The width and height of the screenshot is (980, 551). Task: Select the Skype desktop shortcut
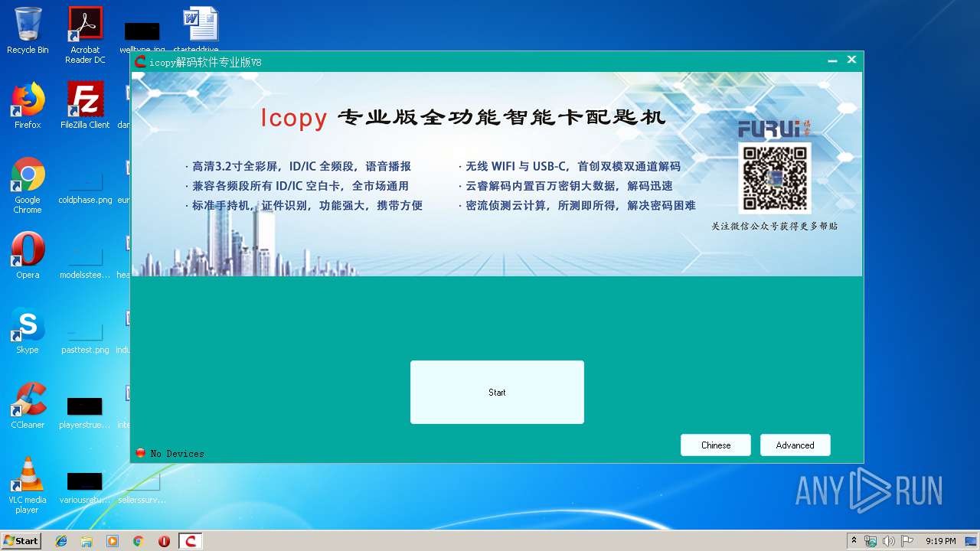coord(28,331)
